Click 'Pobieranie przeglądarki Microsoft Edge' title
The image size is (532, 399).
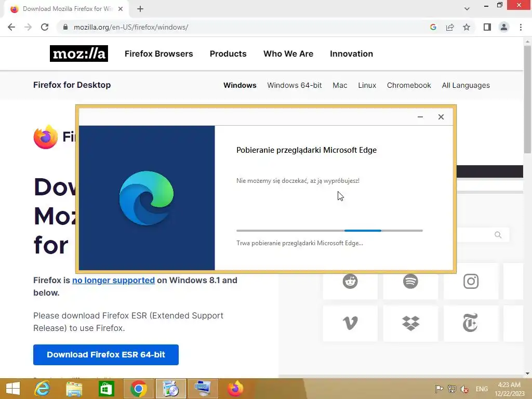pos(307,150)
